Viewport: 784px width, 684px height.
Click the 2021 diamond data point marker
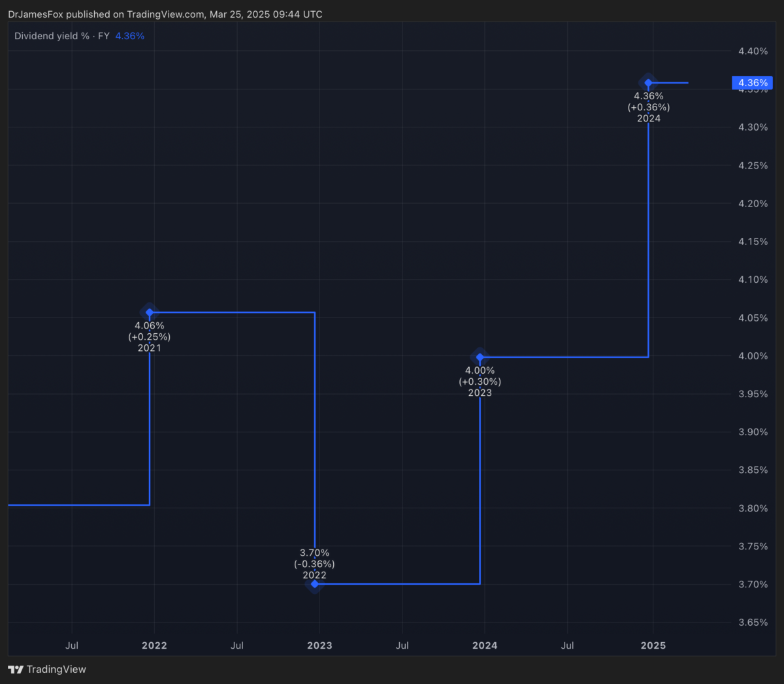point(150,313)
